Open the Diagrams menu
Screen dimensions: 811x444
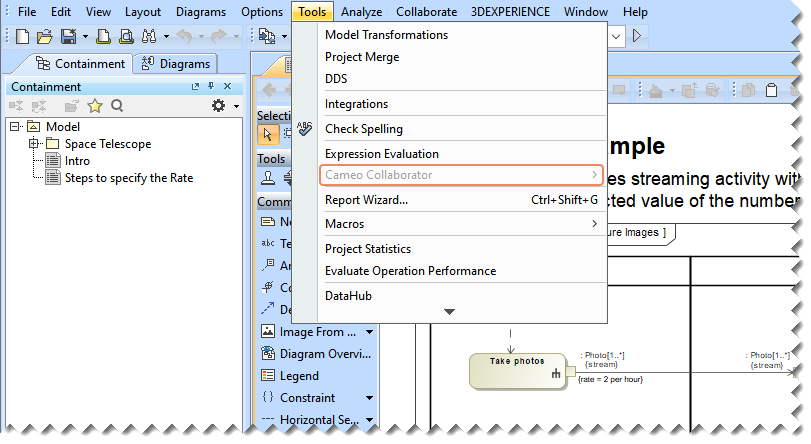[201, 11]
